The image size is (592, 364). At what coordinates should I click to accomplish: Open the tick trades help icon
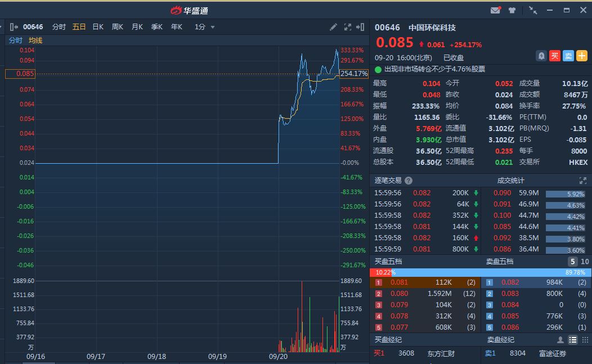409,181
